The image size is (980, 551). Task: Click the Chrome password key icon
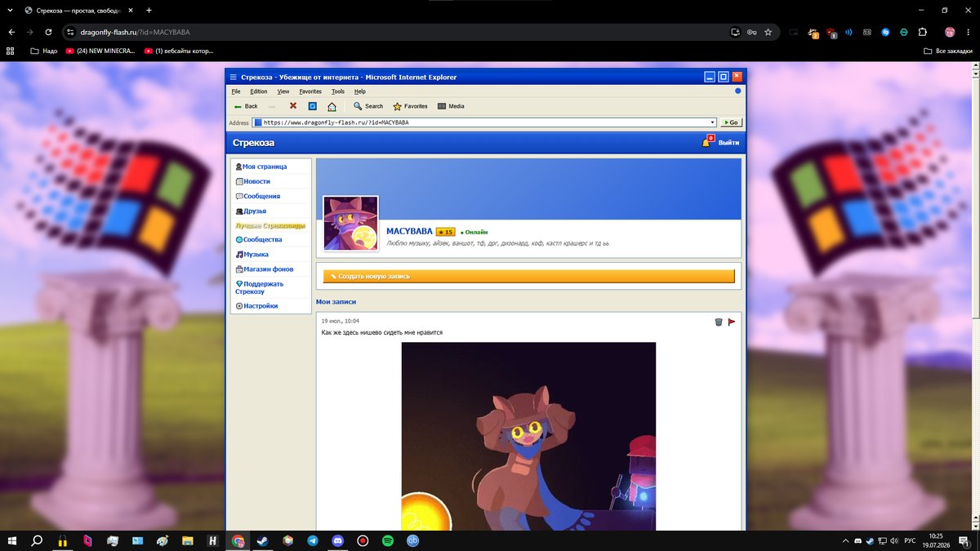tap(753, 33)
